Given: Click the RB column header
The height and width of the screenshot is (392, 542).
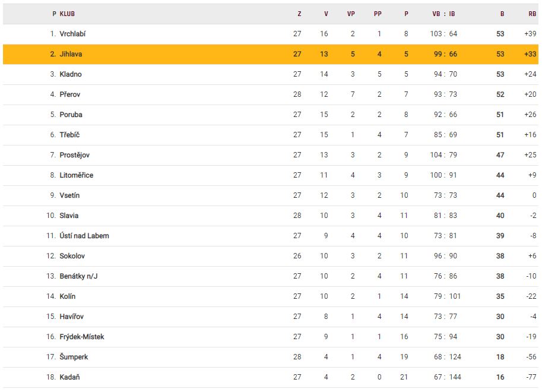Looking at the screenshot, I should 532,14.
